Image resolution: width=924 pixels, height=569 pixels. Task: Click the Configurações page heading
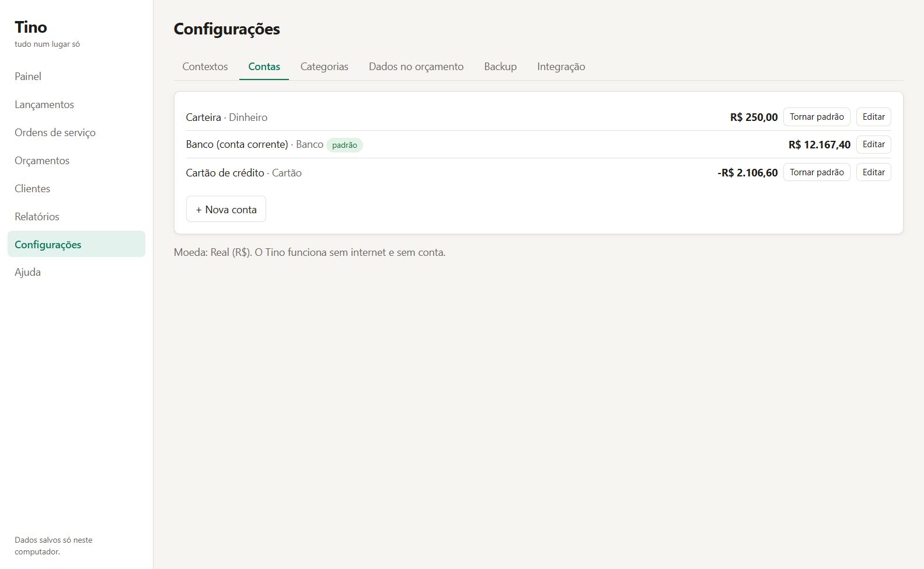click(227, 29)
